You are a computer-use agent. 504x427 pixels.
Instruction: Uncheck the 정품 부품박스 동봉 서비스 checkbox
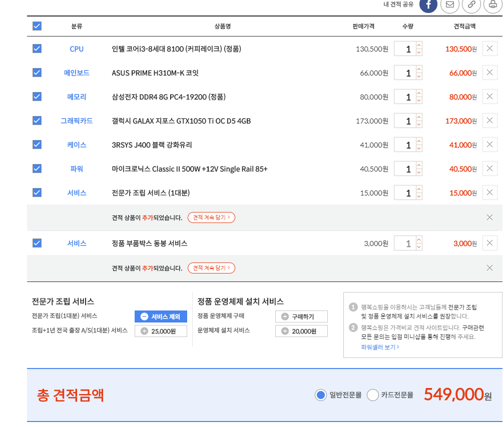tap(37, 243)
